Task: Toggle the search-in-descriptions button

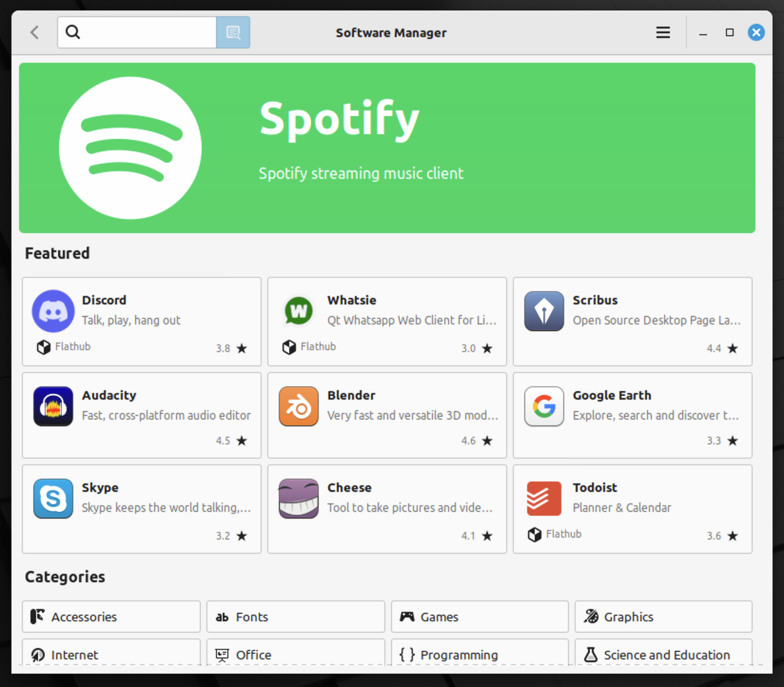Action: click(x=233, y=32)
